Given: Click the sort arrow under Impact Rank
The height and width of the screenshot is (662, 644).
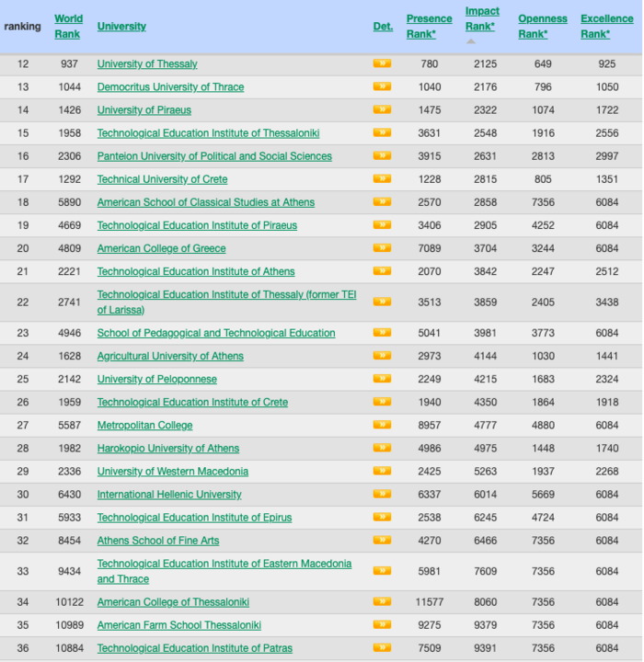Looking at the screenshot, I should pos(471,41).
